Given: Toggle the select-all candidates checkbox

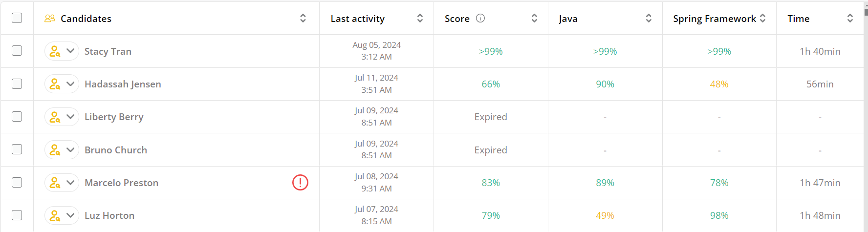Looking at the screenshot, I should coord(17,18).
